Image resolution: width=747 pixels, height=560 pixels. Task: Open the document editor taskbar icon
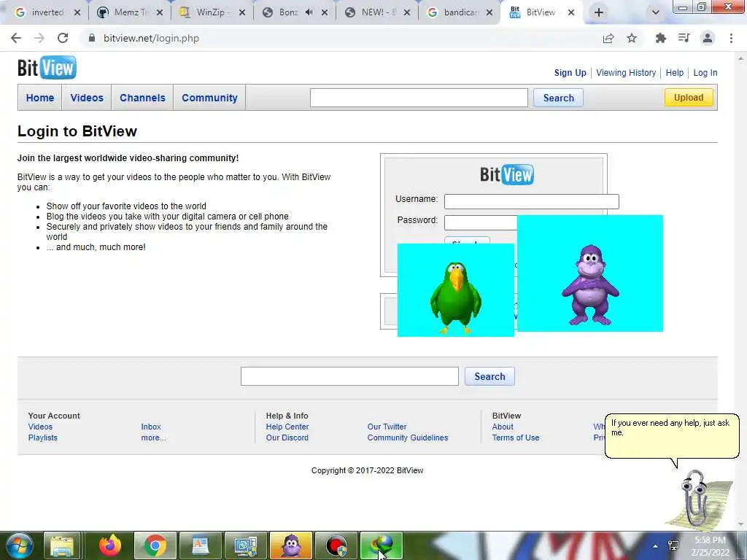pyautogui.click(x=201, y=545)
